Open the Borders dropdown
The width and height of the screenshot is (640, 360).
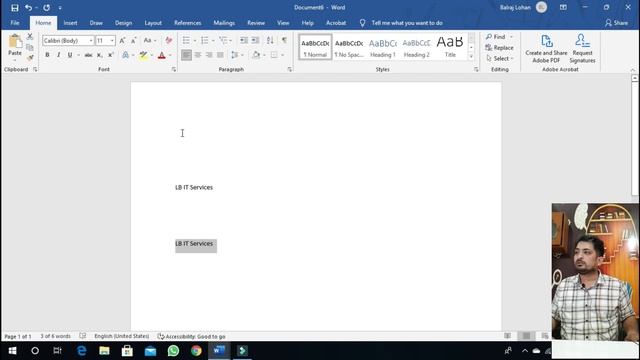click(x=283, y=55)
